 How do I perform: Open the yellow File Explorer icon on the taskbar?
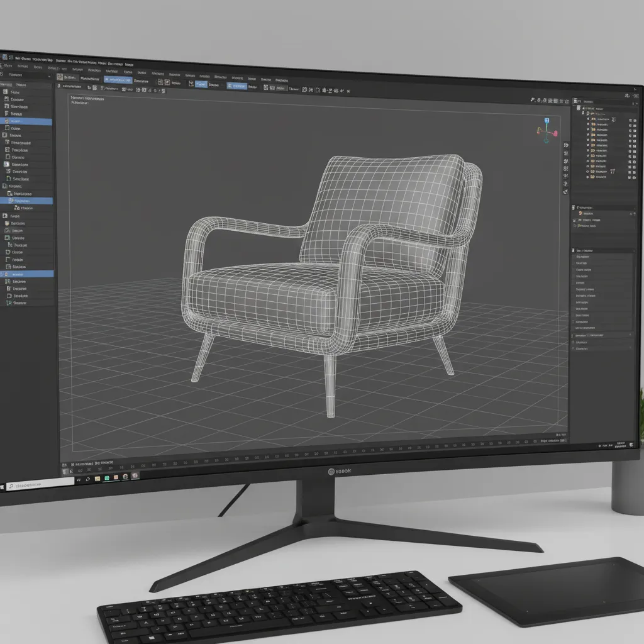point(97,479)
